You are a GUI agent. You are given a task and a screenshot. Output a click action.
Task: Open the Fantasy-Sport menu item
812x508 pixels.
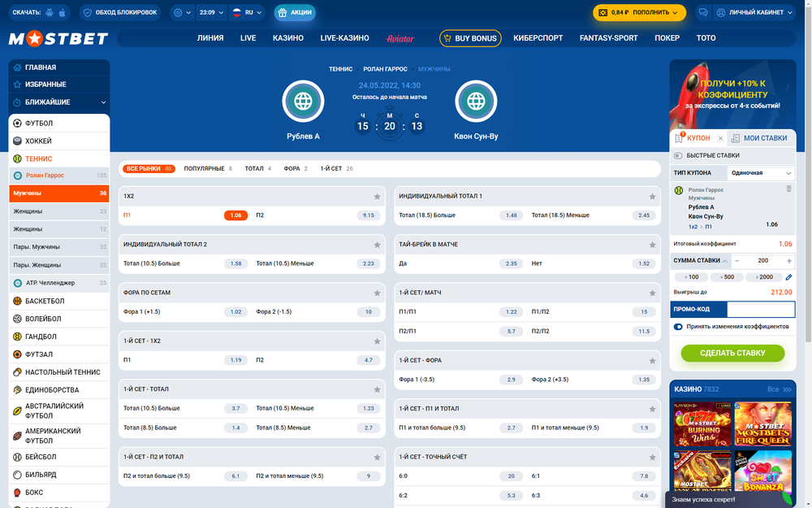[x=608, y=38]
